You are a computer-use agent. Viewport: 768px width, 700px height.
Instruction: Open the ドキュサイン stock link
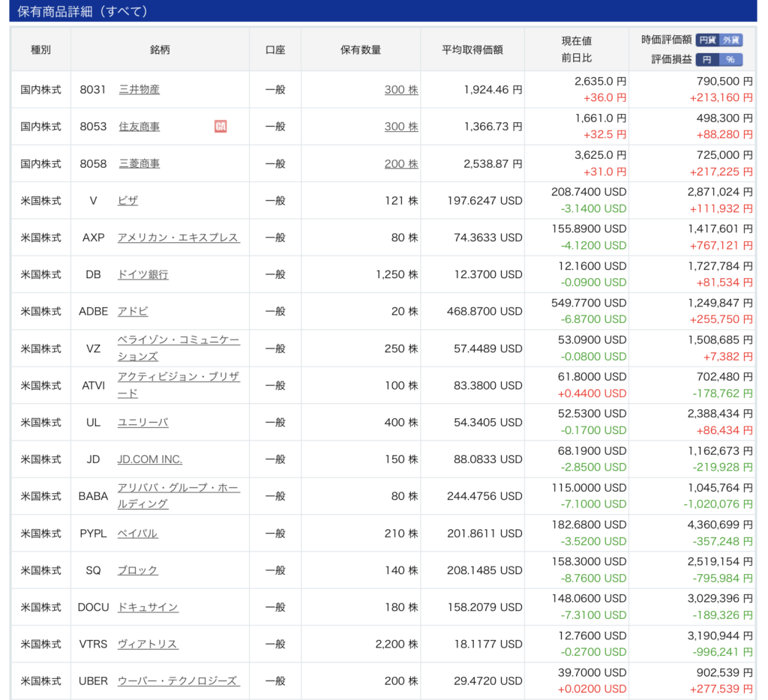148,608
